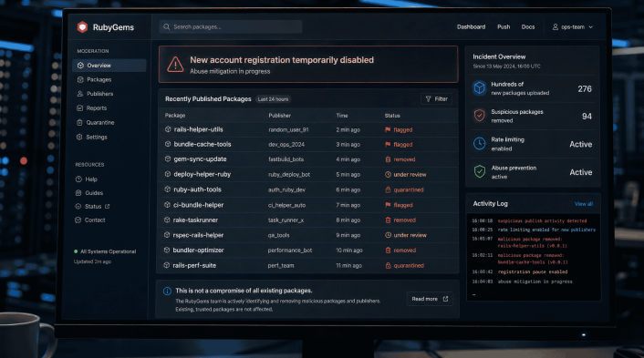Click the Publisher column header
The height and width of the screenshot is (358, 644).
pos(280,115)
